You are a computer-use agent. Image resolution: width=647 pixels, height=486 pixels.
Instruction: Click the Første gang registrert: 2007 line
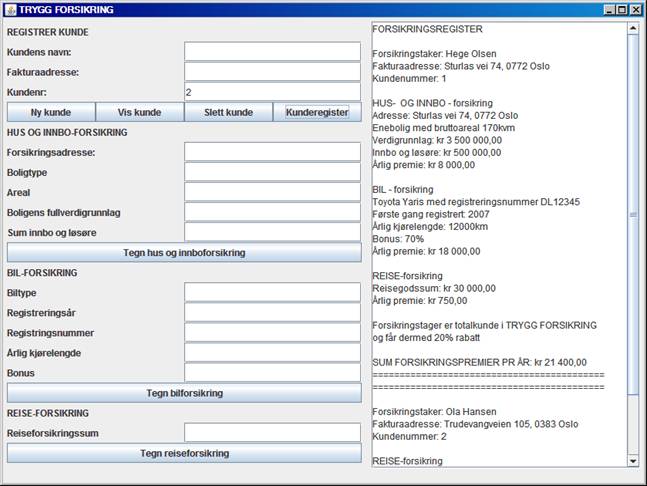tap(431, 214)
